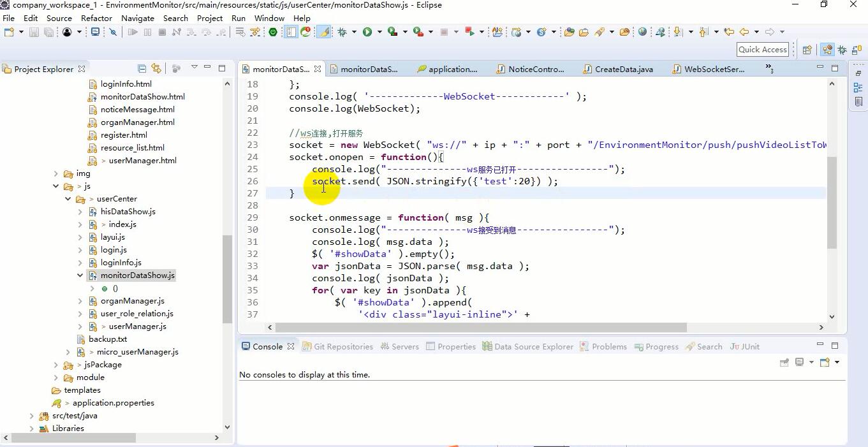Click the Resume debug icon
The image size is (868, 447).
click(133, 32)
